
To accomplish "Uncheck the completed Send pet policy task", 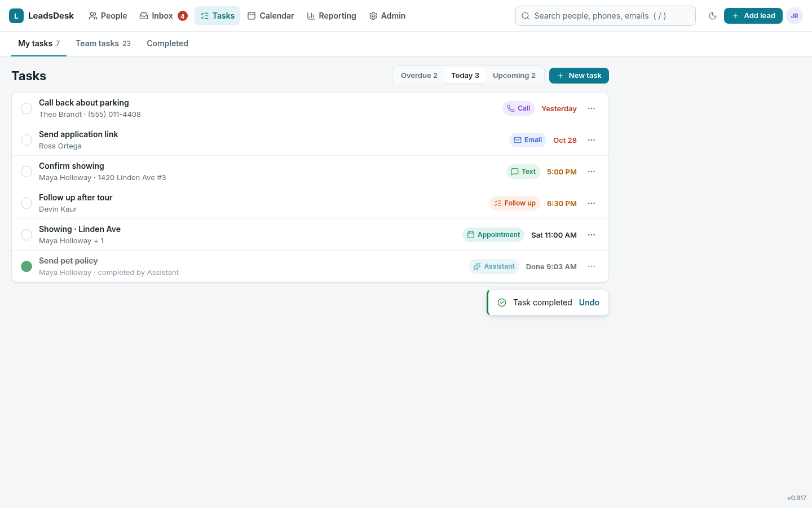I will click(x=27, y=266).
